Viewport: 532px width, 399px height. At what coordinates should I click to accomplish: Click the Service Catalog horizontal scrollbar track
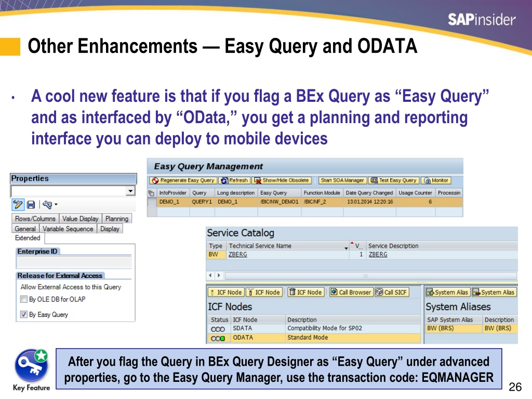pos(370,275)
